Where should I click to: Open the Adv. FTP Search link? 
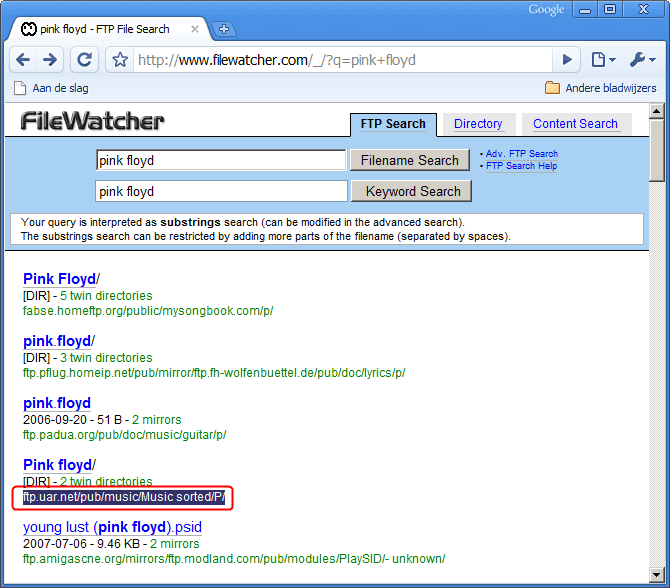click(521, 154)
